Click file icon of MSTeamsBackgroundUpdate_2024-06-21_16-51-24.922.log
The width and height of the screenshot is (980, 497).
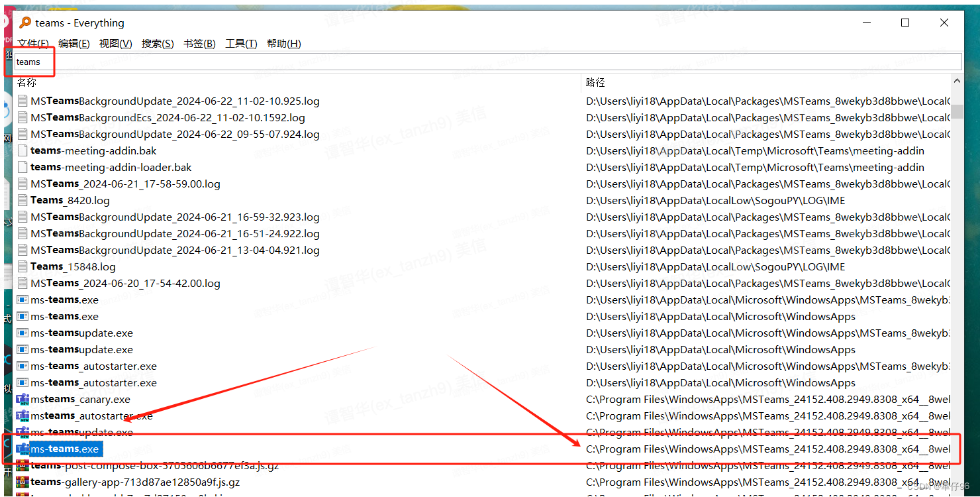click(x=23, y=234)
